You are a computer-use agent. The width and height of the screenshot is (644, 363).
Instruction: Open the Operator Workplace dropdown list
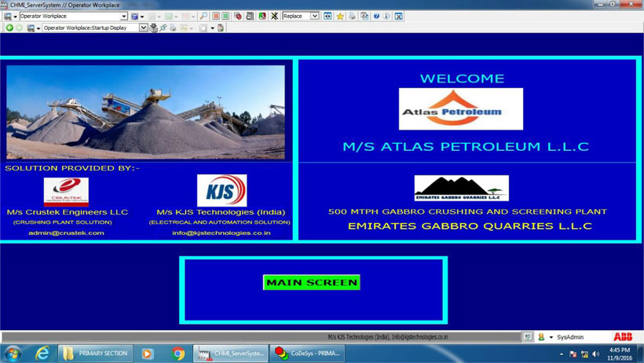[x=123, y=16]
